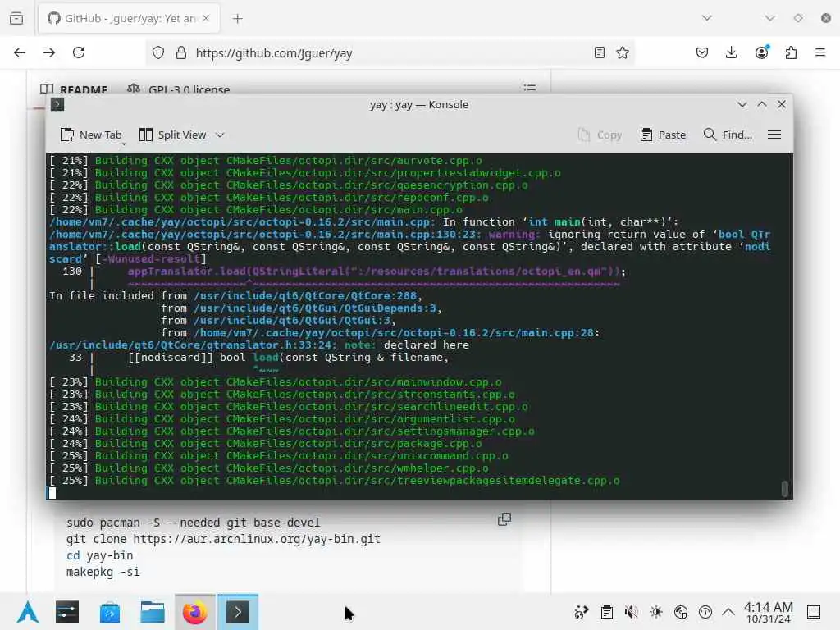840x630 pixels.
Task: Click the clock showing 4:14 AM
Action: (x=768, y=612)
